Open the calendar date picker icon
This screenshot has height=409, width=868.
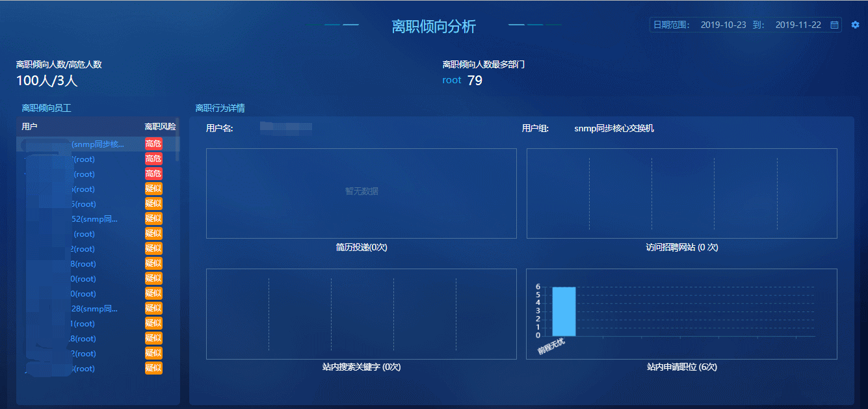point(835,25)
